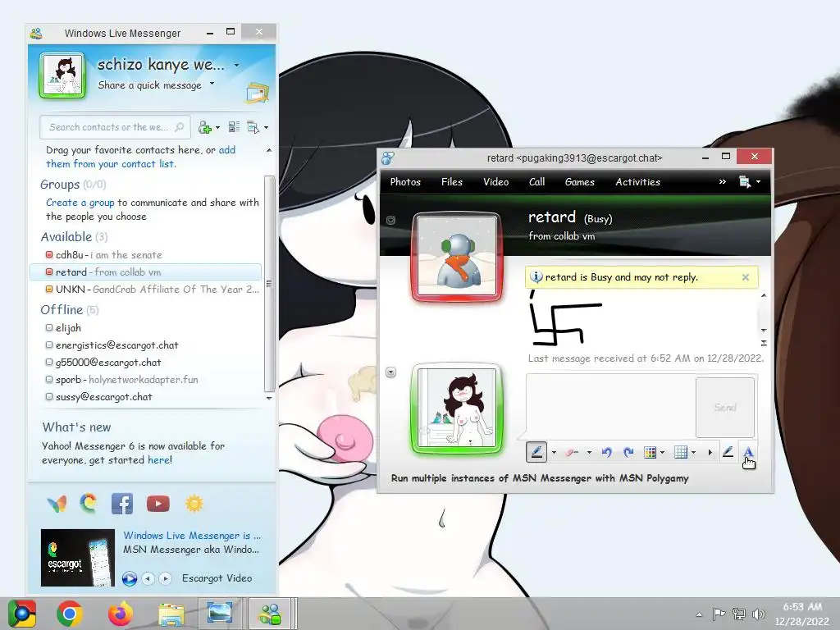This screenshot has height=630, width=840.
Task: Select offline contact elijah
Action: tap(146, 328)
